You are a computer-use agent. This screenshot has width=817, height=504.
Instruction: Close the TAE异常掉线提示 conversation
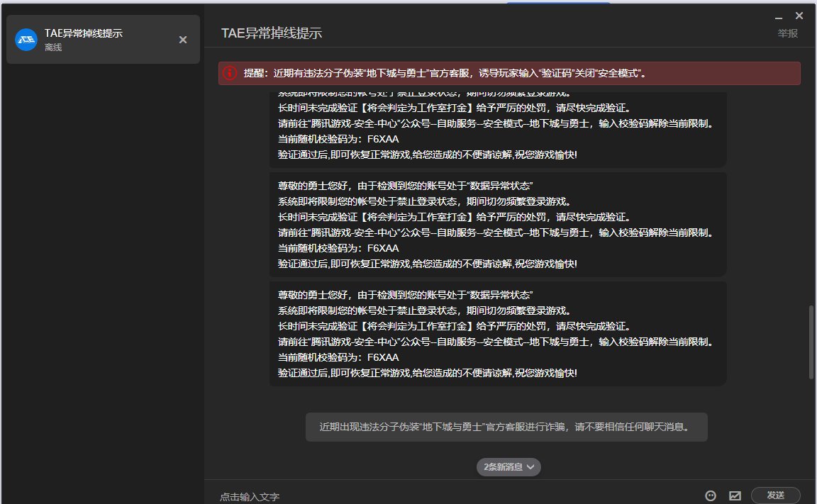[183, 40]
